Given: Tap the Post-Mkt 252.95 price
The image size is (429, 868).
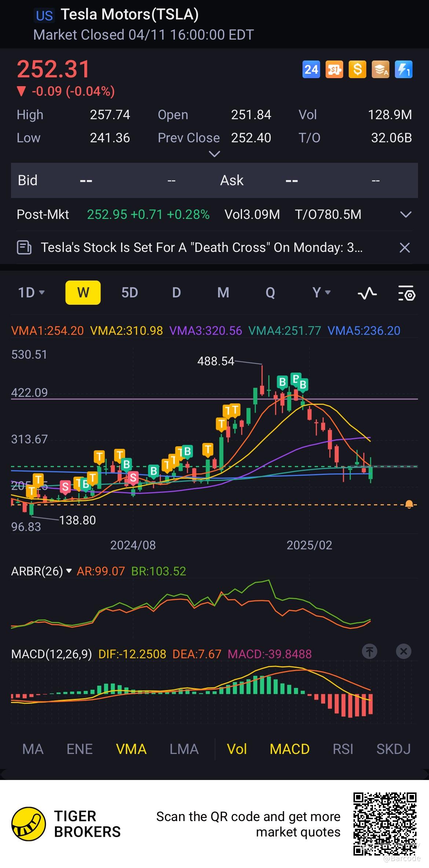Looking at the screenshot, I should point(107,215).
